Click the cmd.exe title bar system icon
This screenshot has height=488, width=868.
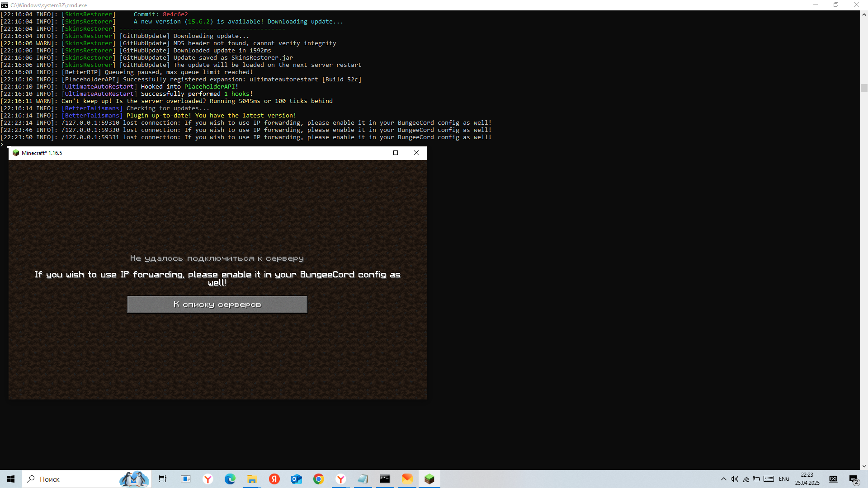tap(5, 5)
